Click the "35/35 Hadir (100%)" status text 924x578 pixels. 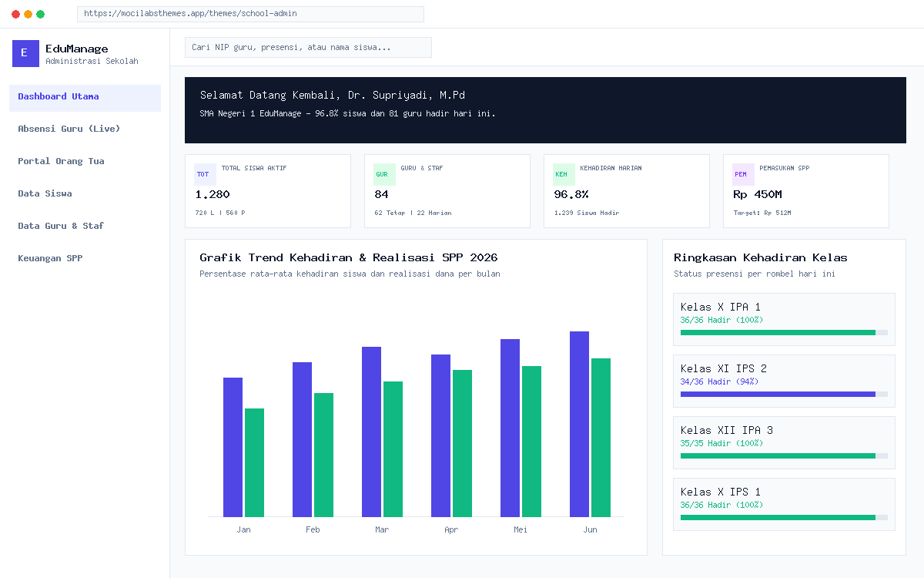pyautogui.click(x=721, y=443)
